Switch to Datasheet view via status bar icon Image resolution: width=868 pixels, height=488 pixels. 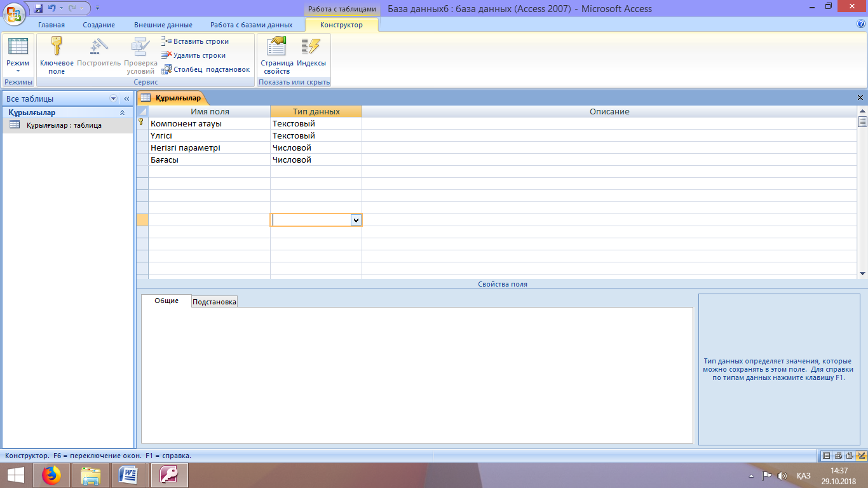click(826, 456)
